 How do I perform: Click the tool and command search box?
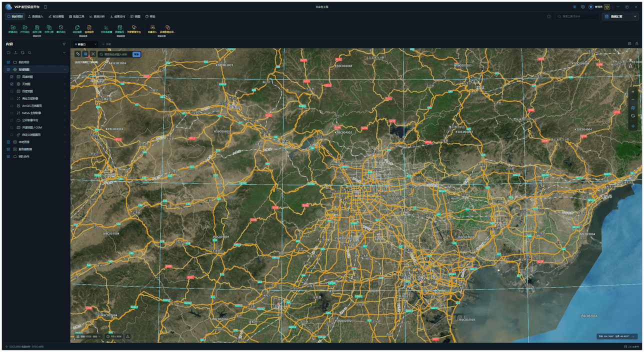coord(577,16)
